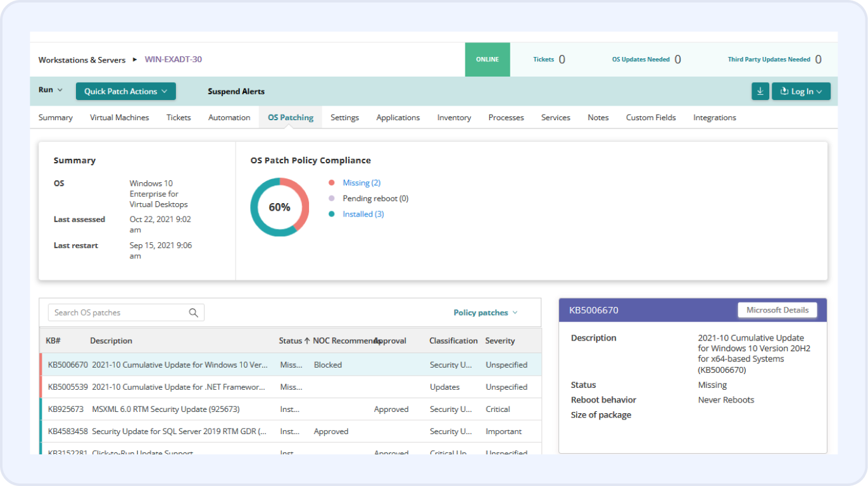The height and width of the screenshot is (486, 868).
Task: Click the sort arrow next to Status header
Action: pos(307,340)
